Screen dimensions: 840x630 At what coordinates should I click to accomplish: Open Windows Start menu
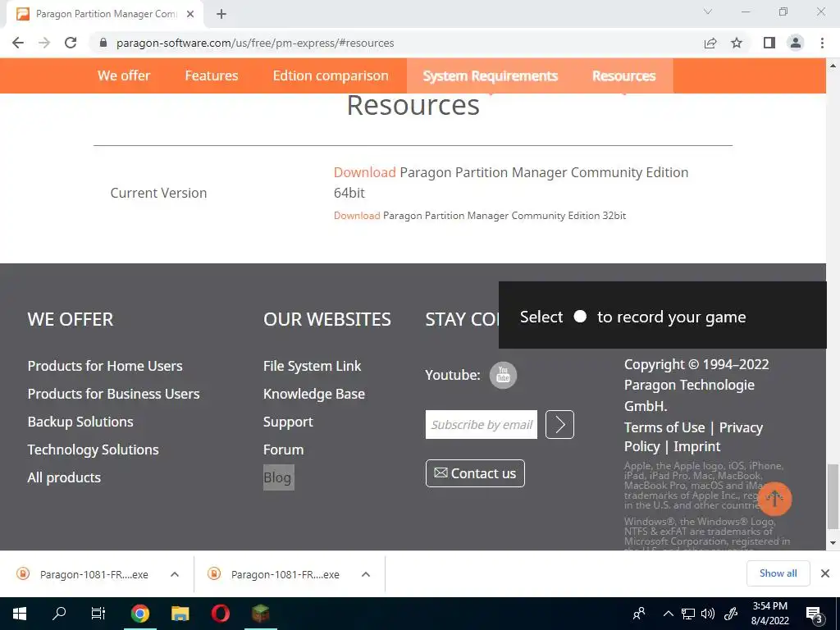pos(20,614)
